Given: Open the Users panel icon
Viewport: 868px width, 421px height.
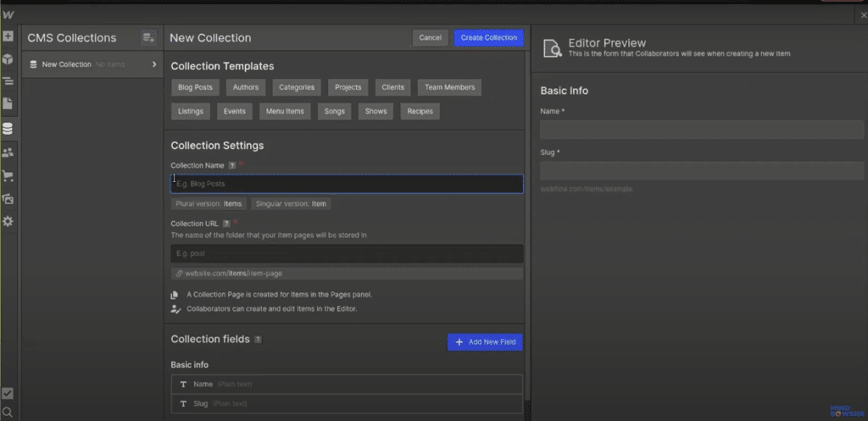Looking at the screenshot, I should pyautogui.click(x=8, y=152).
